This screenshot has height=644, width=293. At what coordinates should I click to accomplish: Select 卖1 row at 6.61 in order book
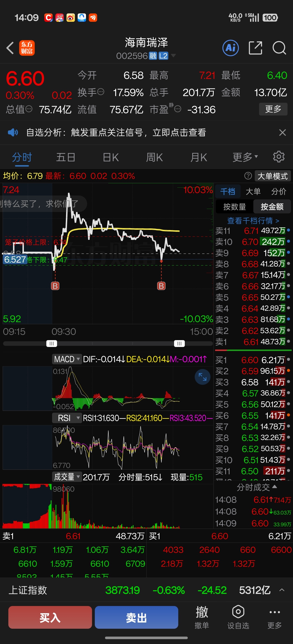253,341
